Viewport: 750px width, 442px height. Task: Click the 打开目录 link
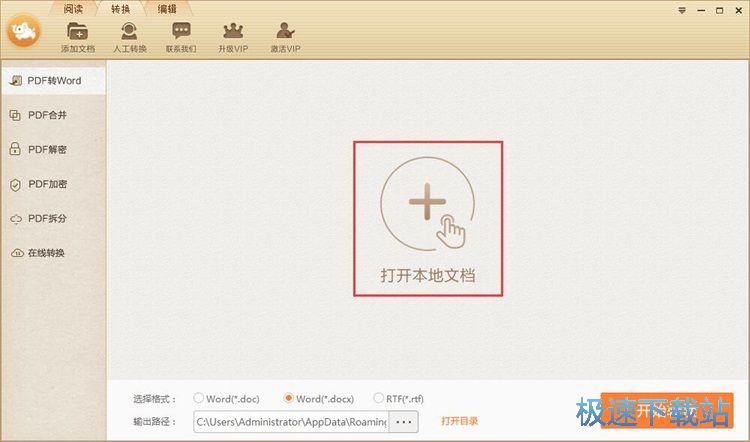[x=459, y=421]
